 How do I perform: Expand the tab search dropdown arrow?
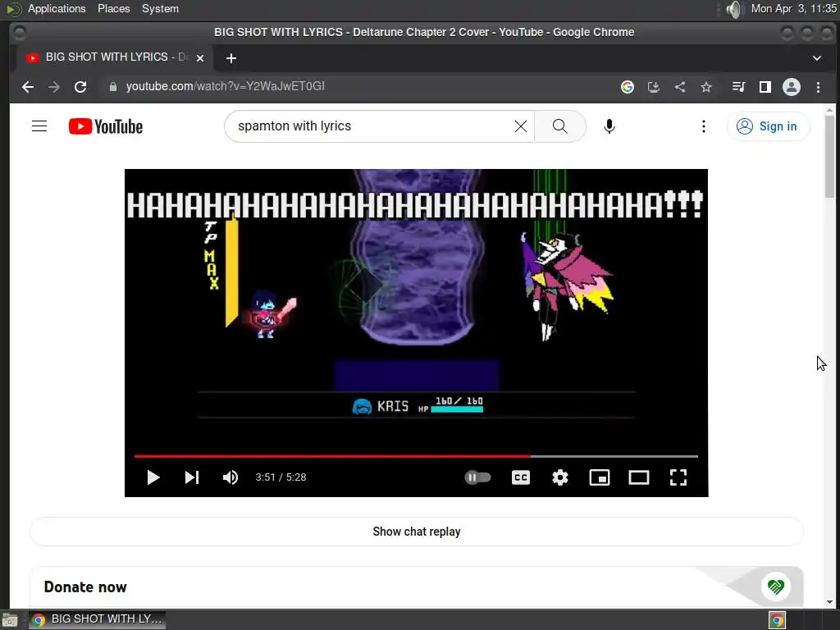point(816,58)
